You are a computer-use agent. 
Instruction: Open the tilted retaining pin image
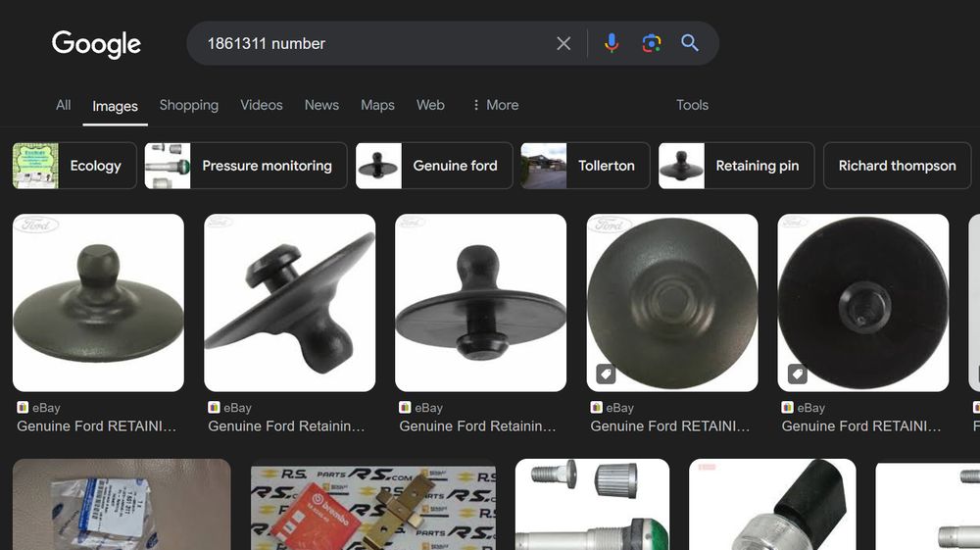pos(289,303)
